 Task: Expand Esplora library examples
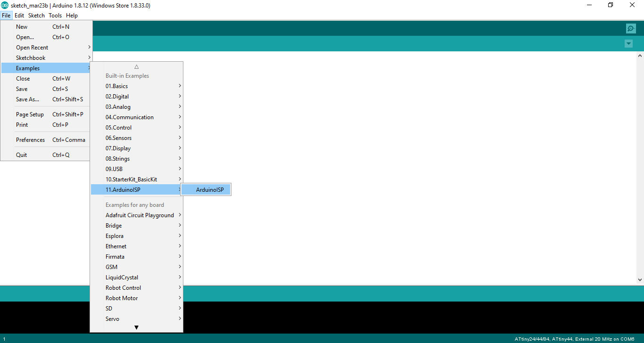(x=137, y=236)
